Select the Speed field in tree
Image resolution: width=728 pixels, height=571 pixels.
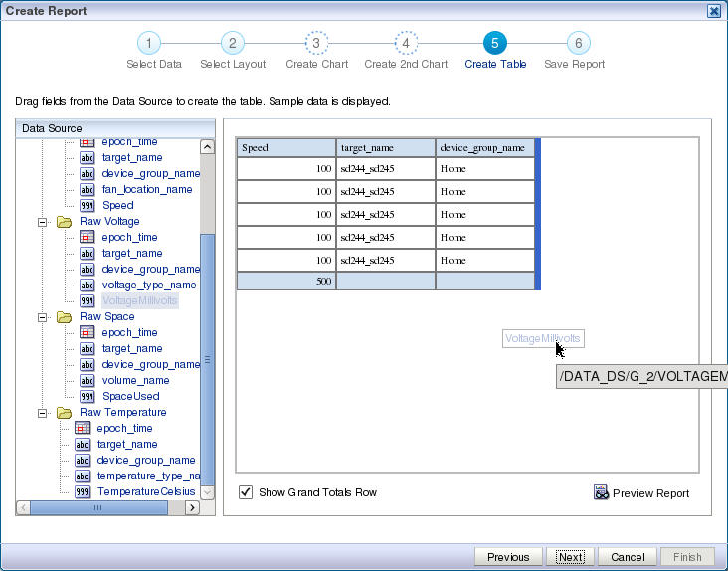[x=118, y=205]
